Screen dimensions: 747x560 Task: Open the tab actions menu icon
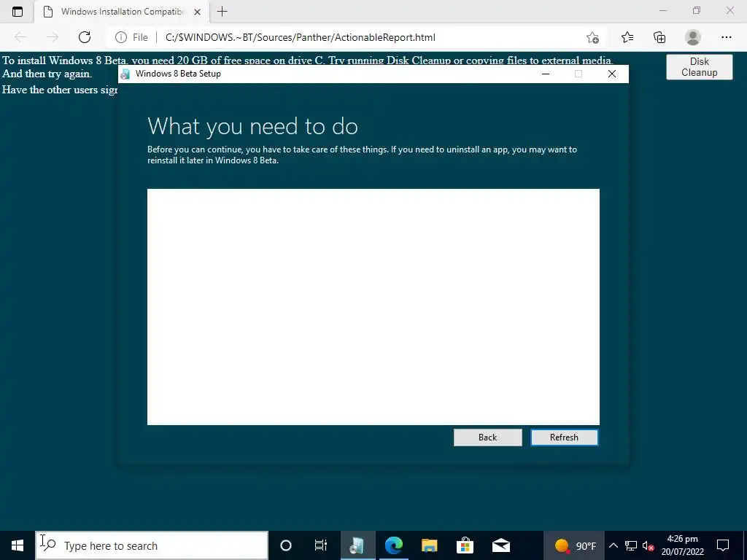point(18,12)
